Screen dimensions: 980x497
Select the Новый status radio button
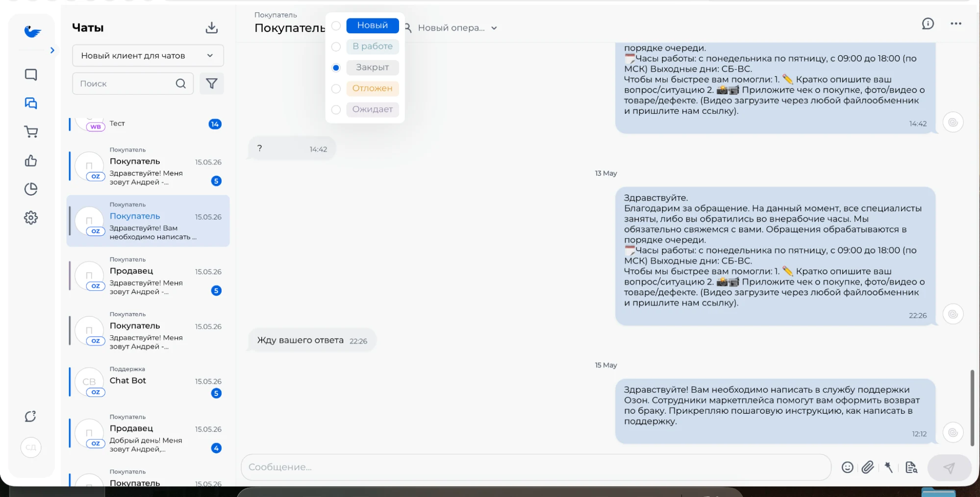pyautogui.click(x=336, y=25)
